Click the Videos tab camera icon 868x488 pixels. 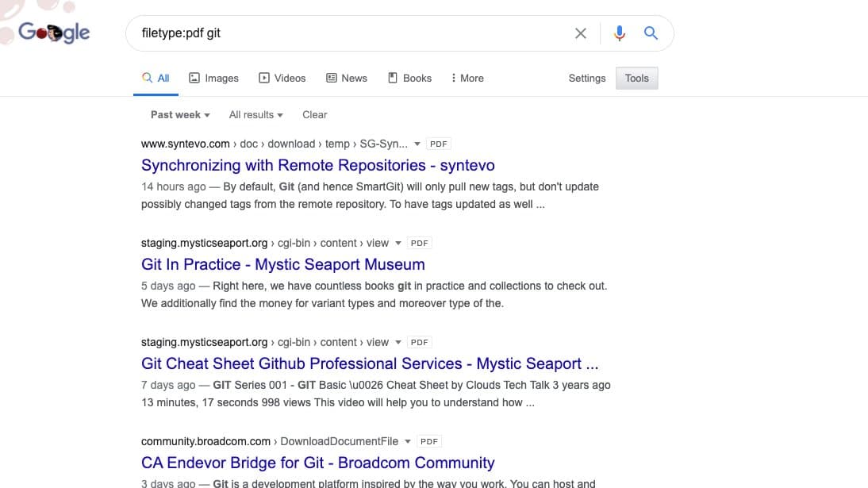click(x=263, y=77)
